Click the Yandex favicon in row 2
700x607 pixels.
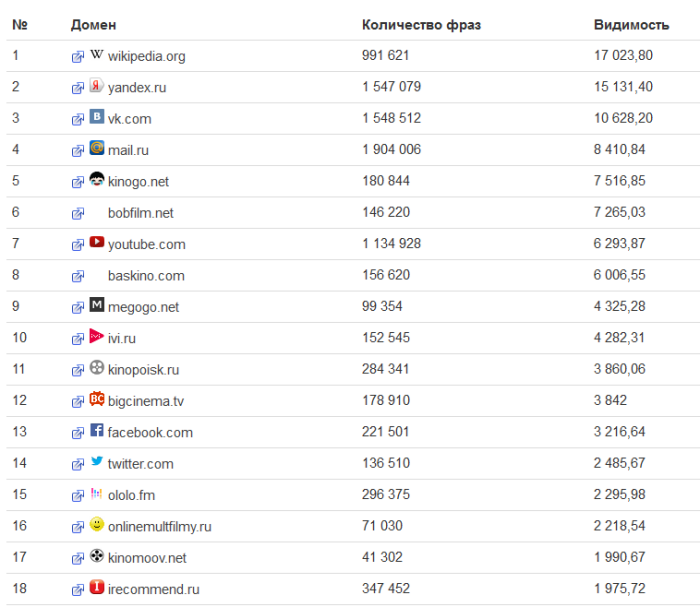(97, 86)
